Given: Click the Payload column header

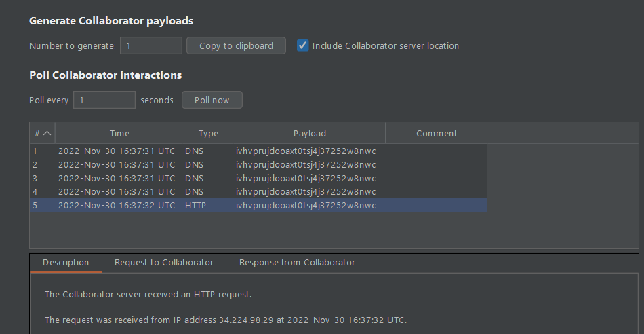Looking at the screenshot, I should click(310, 133).
